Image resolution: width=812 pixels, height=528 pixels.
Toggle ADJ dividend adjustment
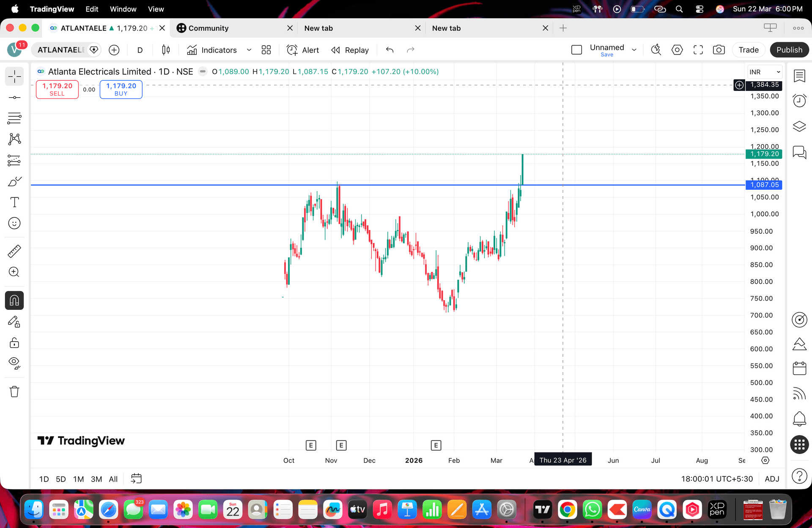[772, 479]
